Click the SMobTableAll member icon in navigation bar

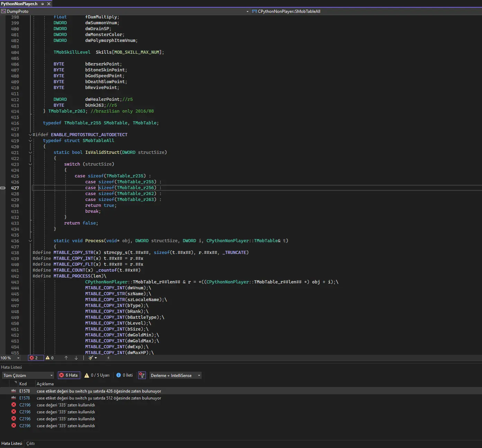(255, 11)
